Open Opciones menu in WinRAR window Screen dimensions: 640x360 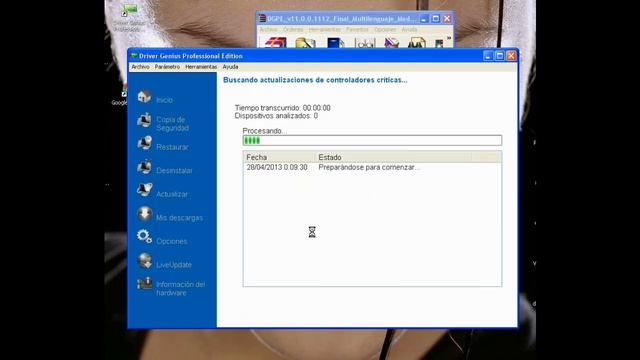(385, 29)
